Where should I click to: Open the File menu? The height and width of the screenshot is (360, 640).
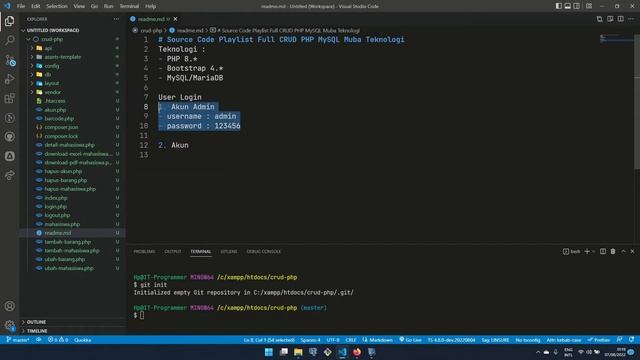tap(21, 6)
